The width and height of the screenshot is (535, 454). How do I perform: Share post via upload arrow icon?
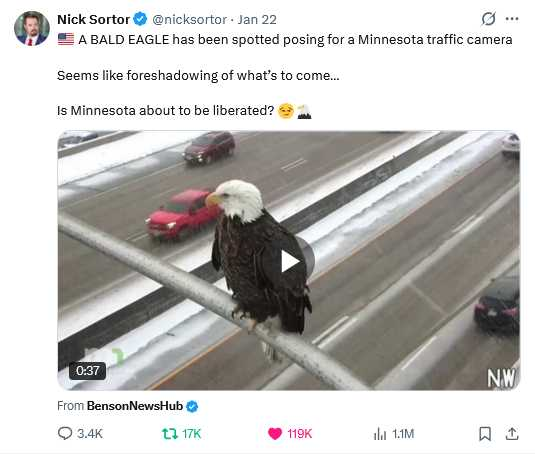tap(512, 434)
